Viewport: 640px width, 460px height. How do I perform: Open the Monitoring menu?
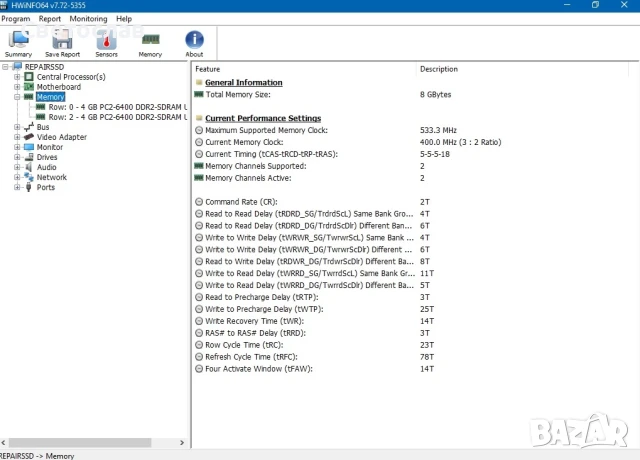88,19
